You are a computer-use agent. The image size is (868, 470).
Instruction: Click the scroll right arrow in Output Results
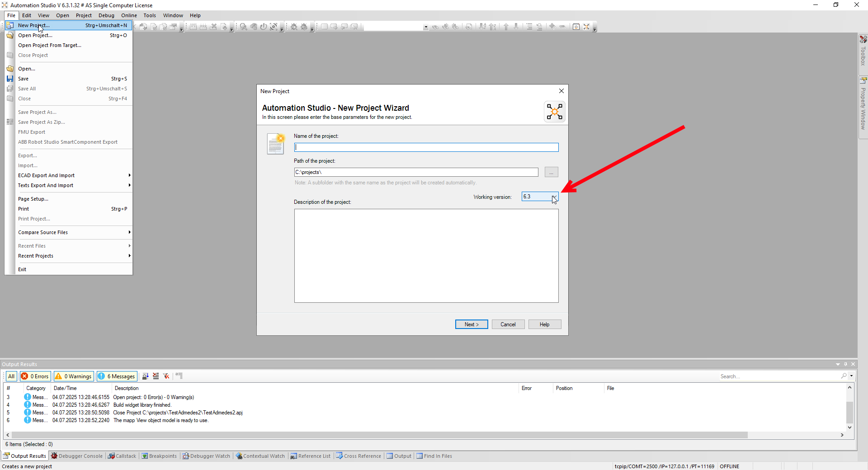pos(842,435)
